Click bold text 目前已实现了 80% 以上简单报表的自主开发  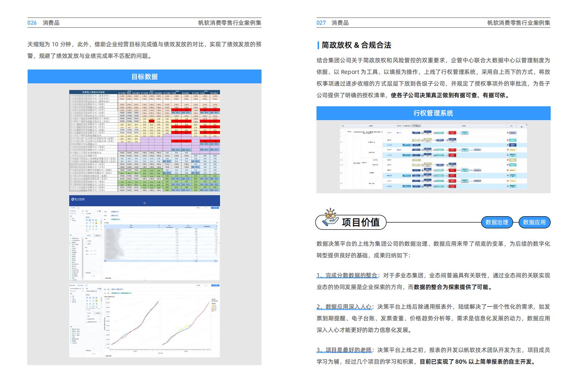pos(478,361)
